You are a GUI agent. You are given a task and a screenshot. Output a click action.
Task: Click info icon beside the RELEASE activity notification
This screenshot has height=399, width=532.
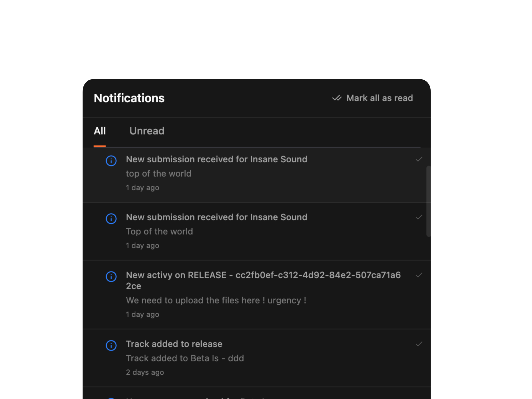pos(111,277)
